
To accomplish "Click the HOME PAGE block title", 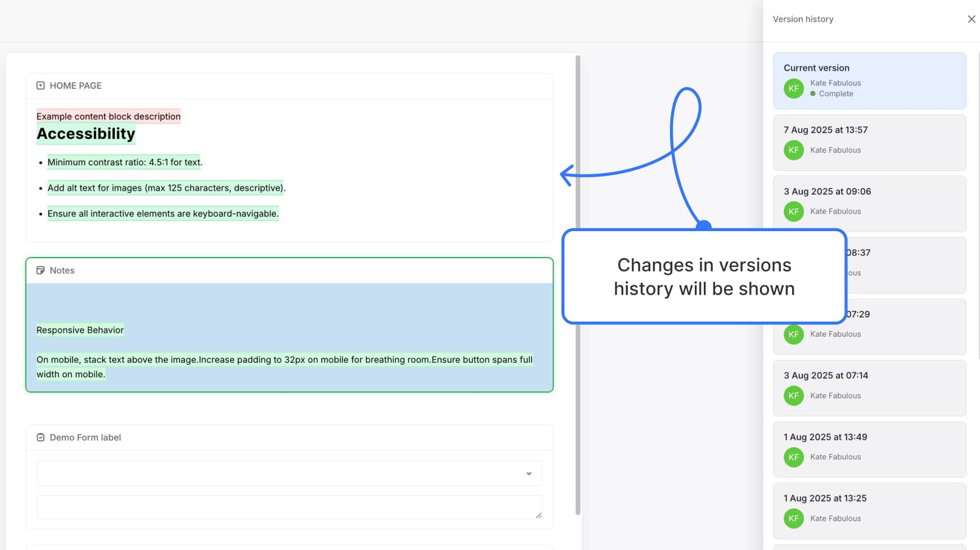I will click(x=75, y=85).
